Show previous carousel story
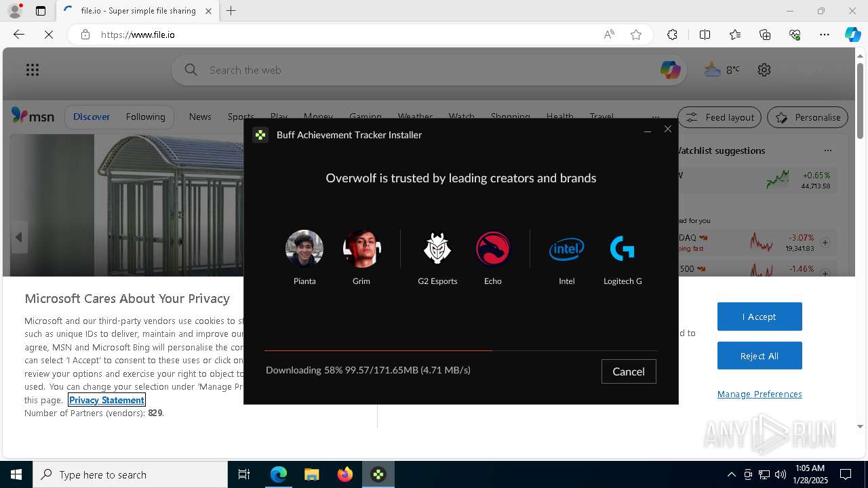The image size is (868, 488). point(18,237)
